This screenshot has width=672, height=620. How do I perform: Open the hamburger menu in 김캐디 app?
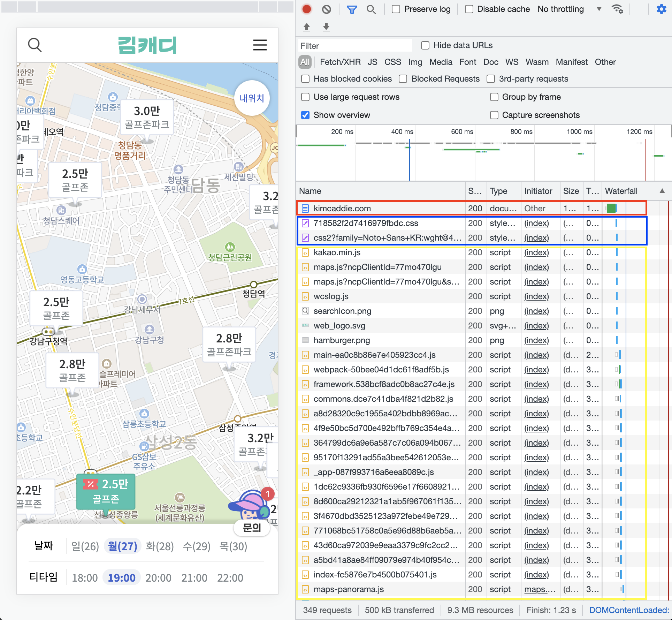(x=260, y=45)
